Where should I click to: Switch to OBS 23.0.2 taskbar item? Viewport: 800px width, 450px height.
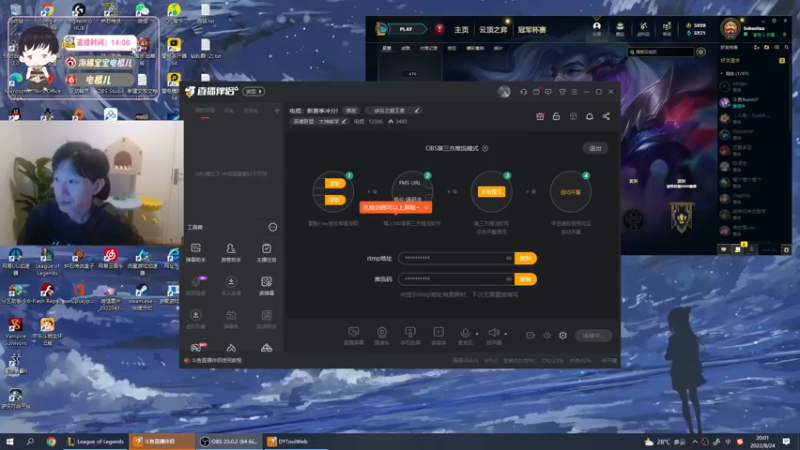pos(229,441)
